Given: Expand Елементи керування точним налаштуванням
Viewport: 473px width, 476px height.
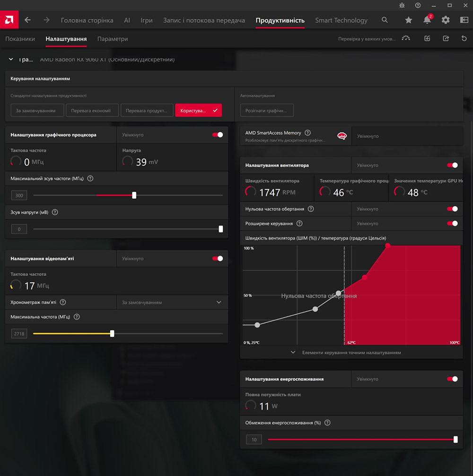Looking at the screenshot, I should (x=351, y=353).
